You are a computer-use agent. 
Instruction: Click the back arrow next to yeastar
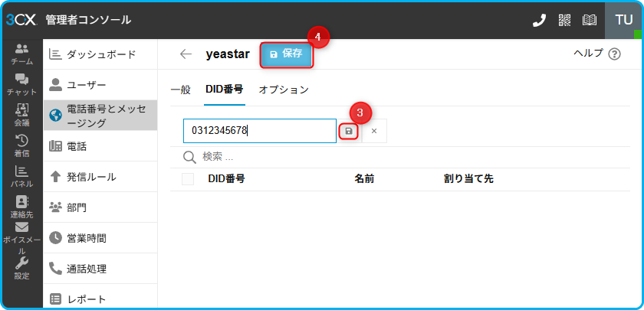(186, 54)
